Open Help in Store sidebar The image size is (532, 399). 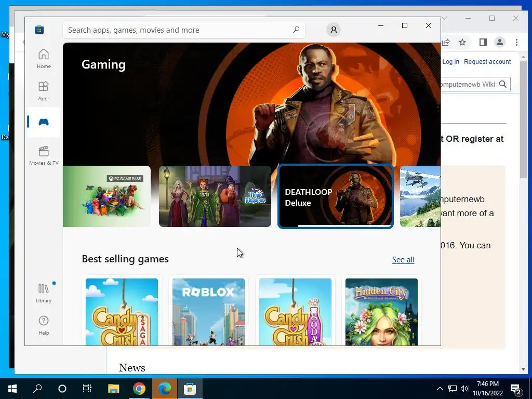pyautogui.click(x=44, y=325)
